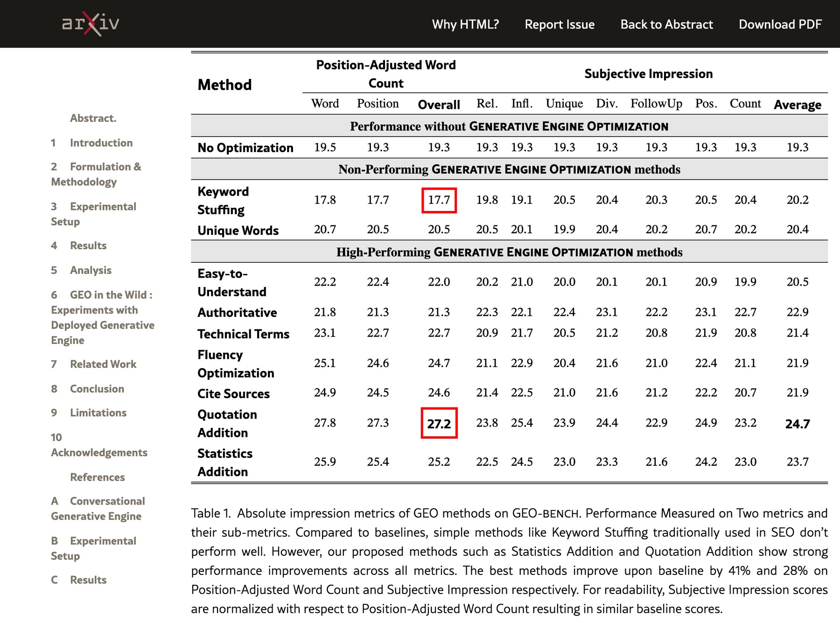Click the Method column header
This screenshot has width=840, height=623.
[224, 84]
